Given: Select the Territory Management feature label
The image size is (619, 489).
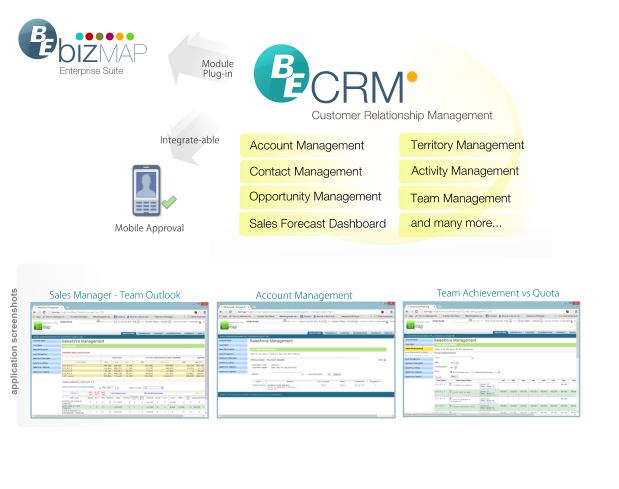Looking at the screenshot, I should tap(467, 145).
